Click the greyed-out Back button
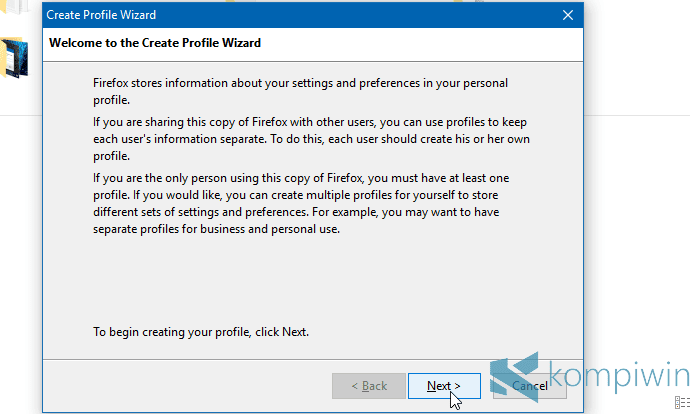Image resolution: width=690 pixels, height=414 pixels. click(366, 385)
